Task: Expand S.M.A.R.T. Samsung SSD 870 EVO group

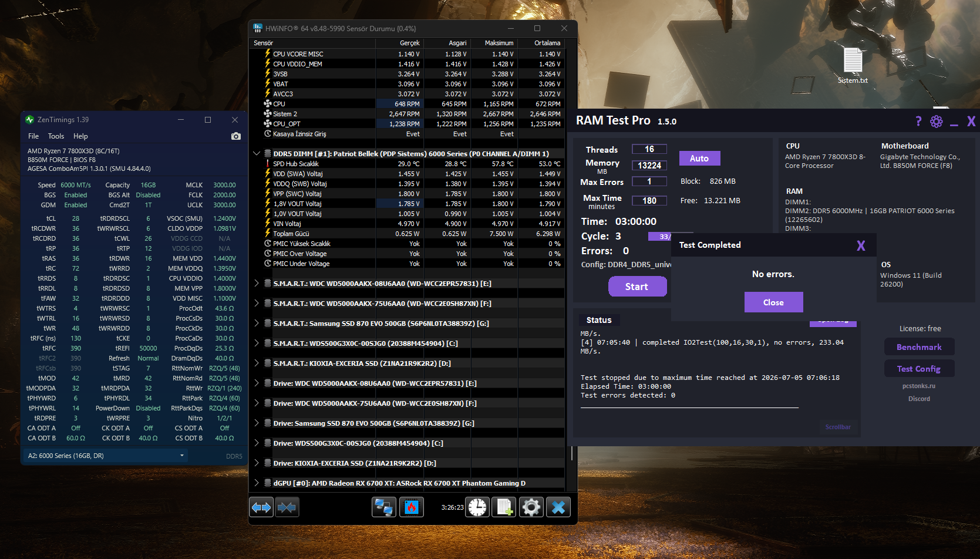Action: [x=257, y=324]
